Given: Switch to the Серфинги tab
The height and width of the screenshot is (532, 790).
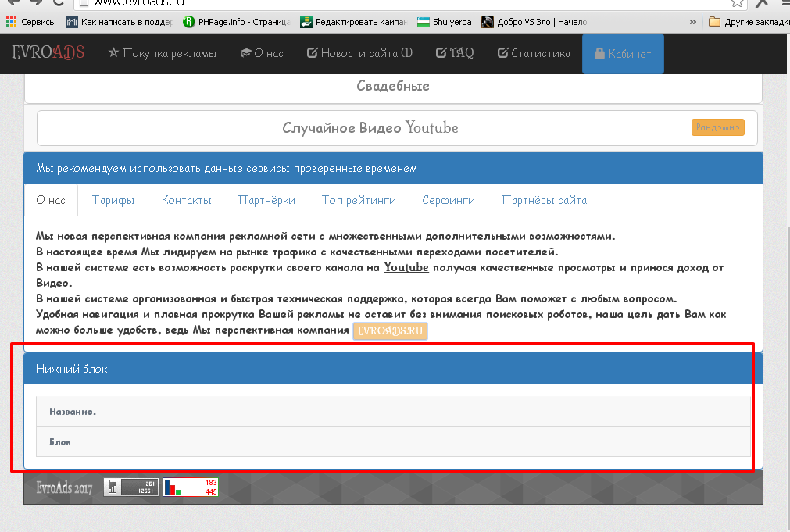Looking at the screenshot, I should coord(449,200).
